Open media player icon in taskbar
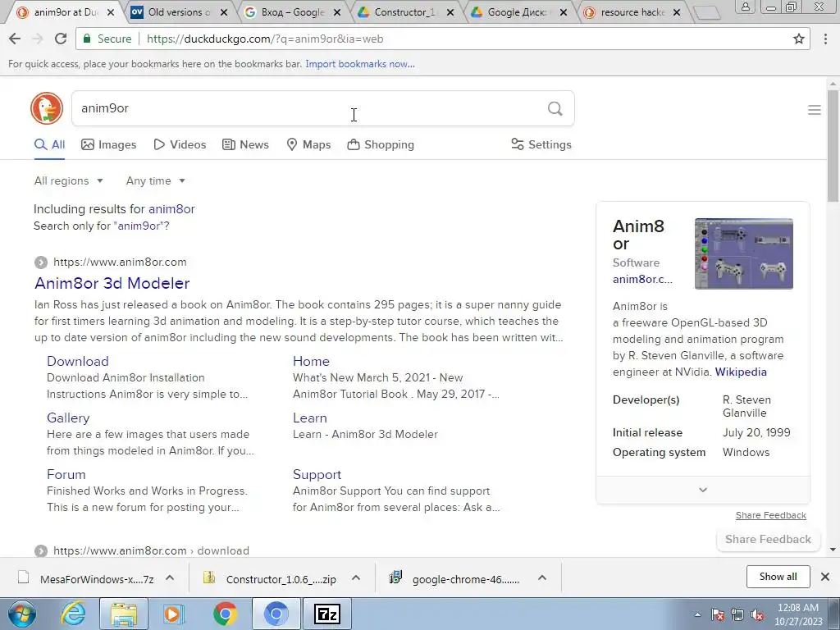The image size is (840, 630). (173, 614)
